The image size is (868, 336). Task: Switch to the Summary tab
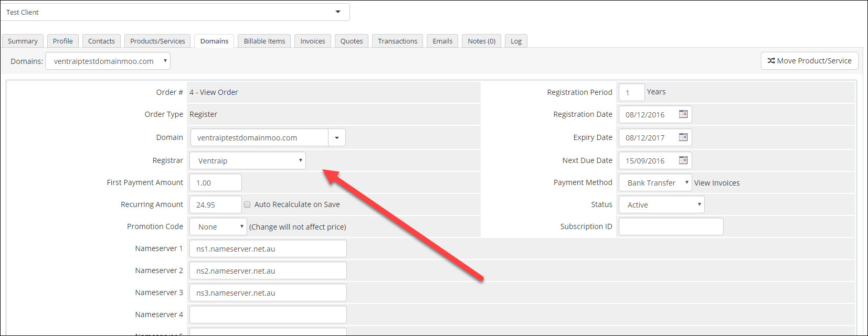point(23,41)
